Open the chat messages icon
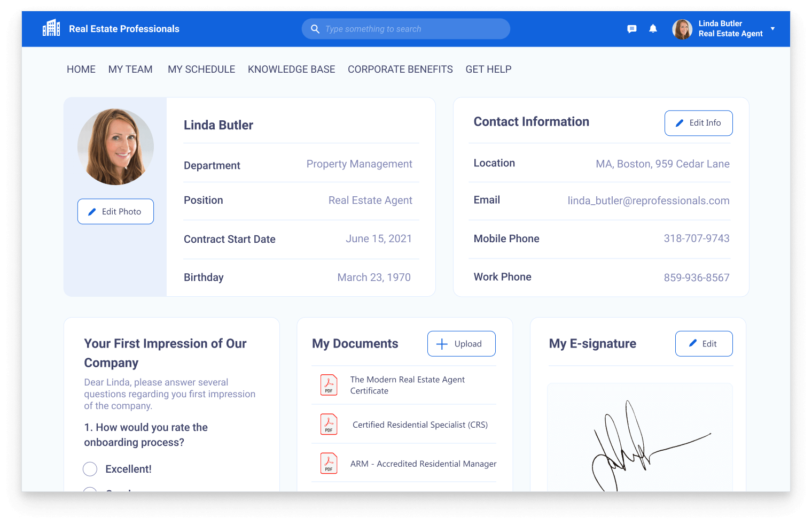 point(631,29)
